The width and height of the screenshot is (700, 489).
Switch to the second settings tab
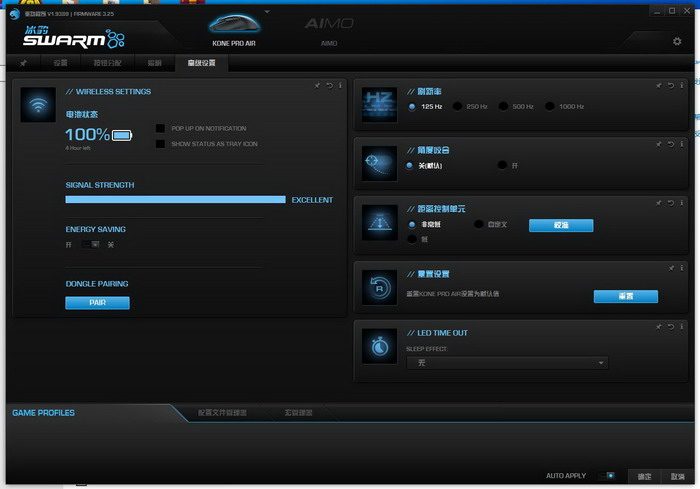[107, 63]
